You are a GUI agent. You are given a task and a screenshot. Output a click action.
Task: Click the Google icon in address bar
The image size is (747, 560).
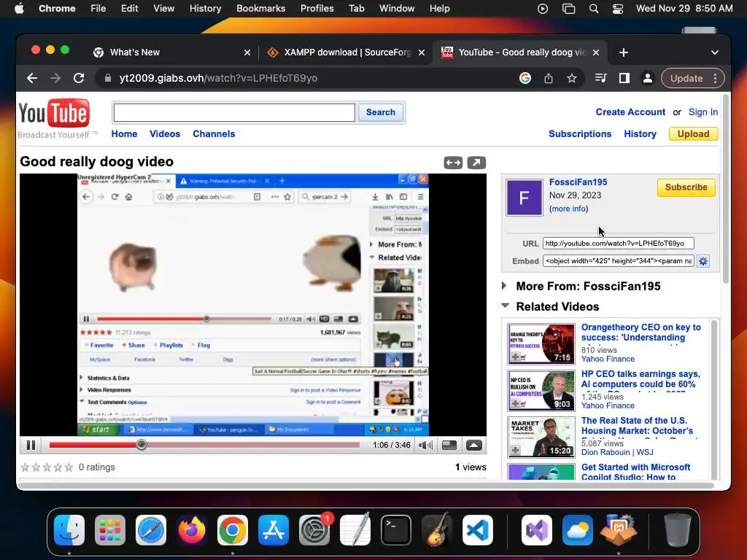click(x=525, y=78)
